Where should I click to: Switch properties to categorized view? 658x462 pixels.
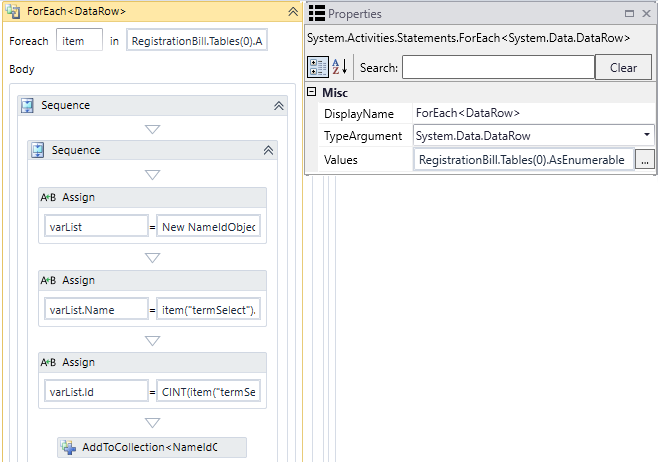(x=316, y=67)
